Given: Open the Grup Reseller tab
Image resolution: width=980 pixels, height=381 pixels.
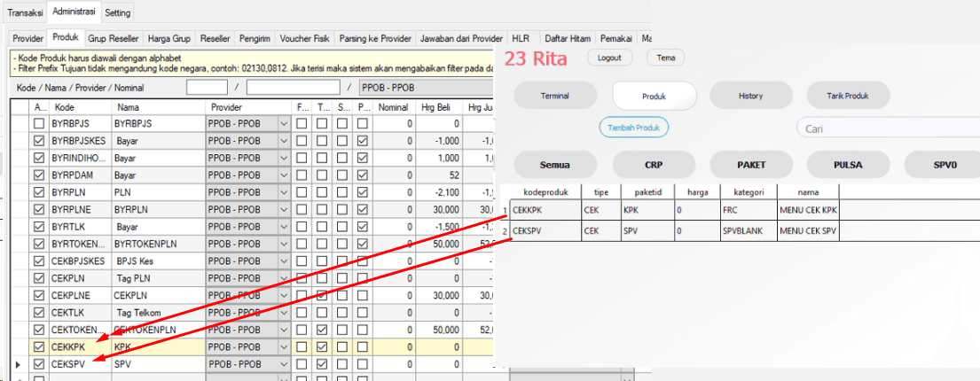Looking at the screenshot, I should [x=114, y=39].
